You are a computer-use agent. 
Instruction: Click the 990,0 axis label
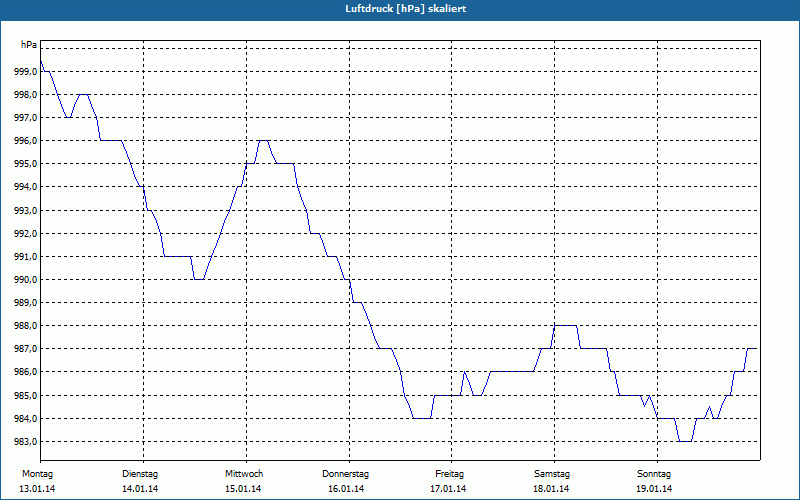[26, 280]
